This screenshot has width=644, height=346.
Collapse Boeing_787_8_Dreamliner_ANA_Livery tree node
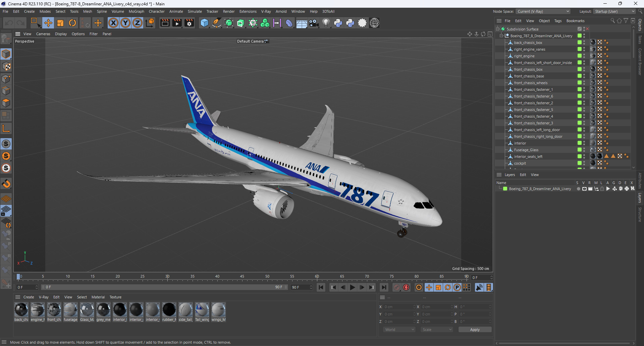[501, 36]
